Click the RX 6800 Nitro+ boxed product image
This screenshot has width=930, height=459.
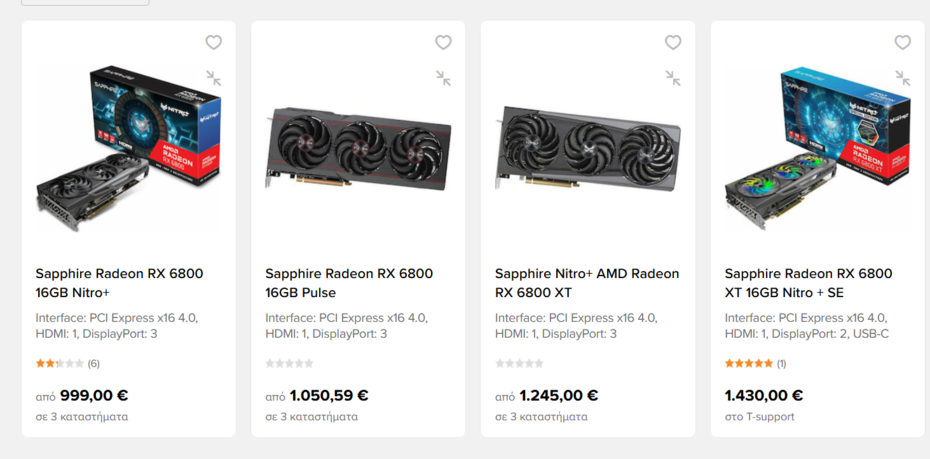tap(128, 149)
